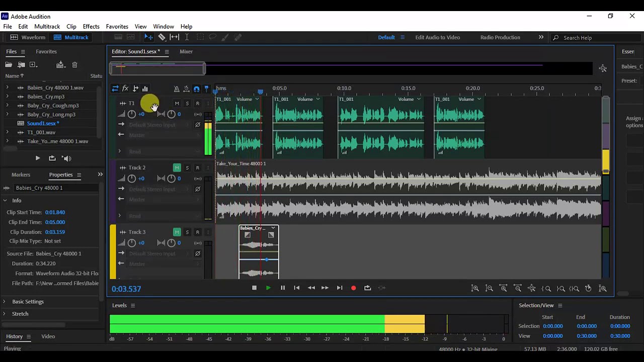Viewport: 644px width, 362px height.
Task: Zoom In Time icon
Action: tap(503, 289)
